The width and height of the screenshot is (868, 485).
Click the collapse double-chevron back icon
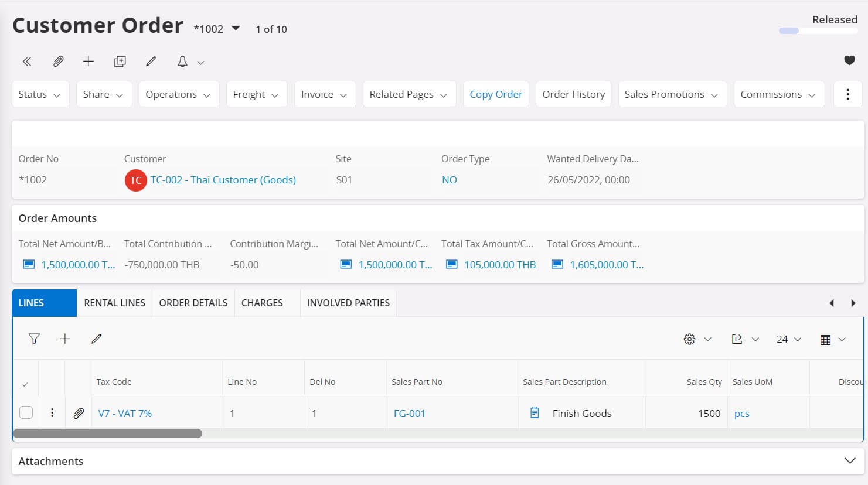pyautogui.click(x=27, y=62)
